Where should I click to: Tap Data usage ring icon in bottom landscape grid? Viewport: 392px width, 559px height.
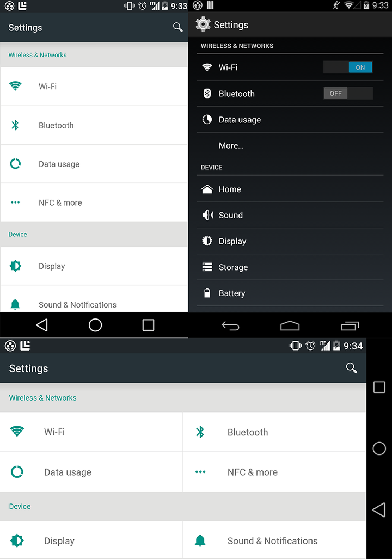pos(17,472)
